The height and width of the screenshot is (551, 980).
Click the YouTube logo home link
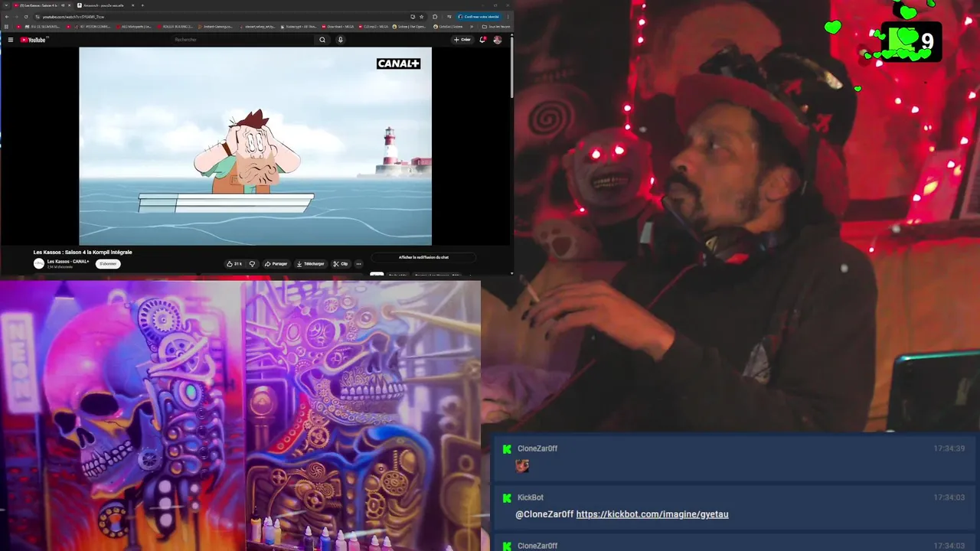[x=34, y=40]
